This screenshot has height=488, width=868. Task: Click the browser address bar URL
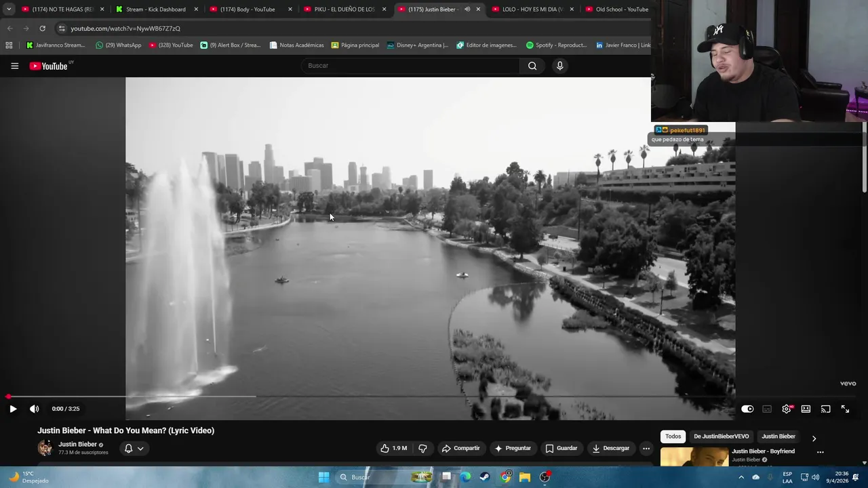click(x=125, y=28)
